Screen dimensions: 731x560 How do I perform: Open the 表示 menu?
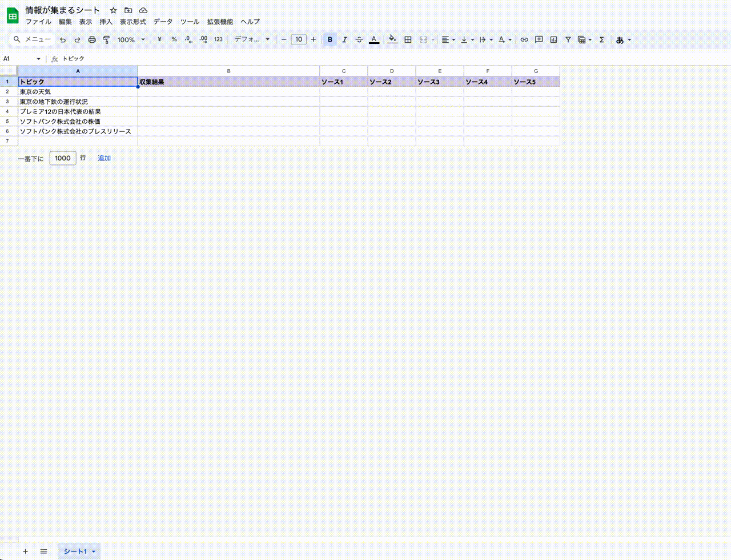point(86,22)
